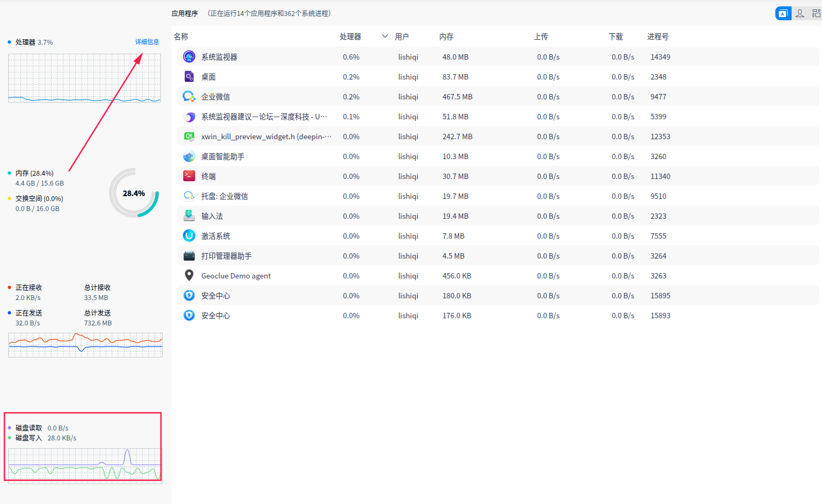The width and height of the screenshot is (822, 504).
Task: Sort by the 内存 column header
Action: tap(446, 36)
